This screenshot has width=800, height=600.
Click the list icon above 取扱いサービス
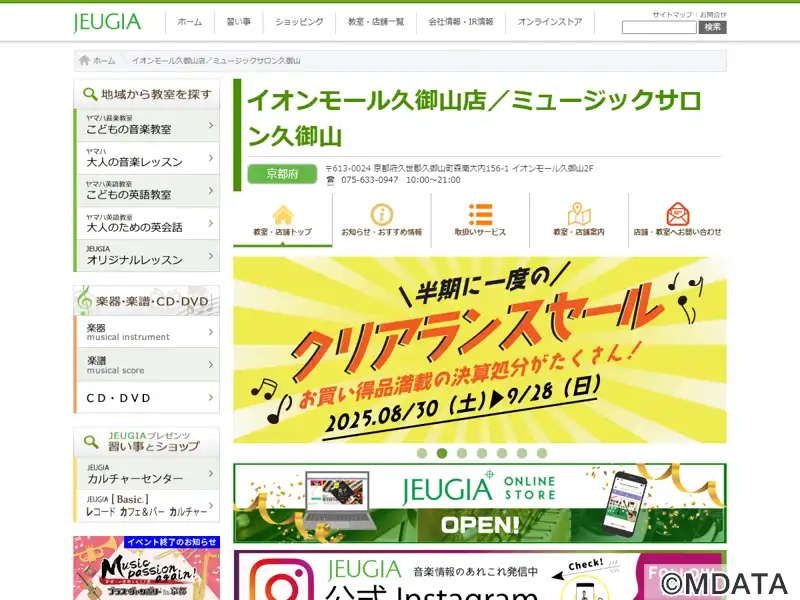click(x=480, y=214)
